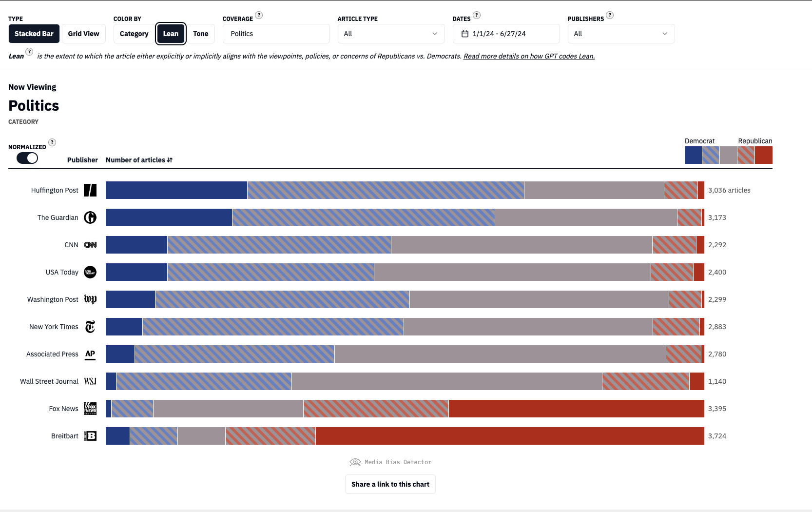Switch Color By to Category
The height and width of the screenshot is (512, 812).
[134, 34]
